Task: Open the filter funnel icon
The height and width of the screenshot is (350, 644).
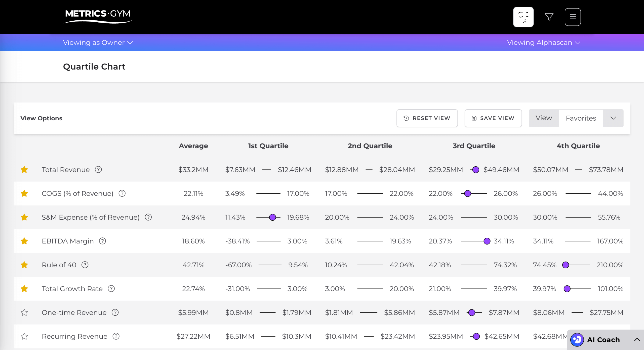Action: pos(549,17)
